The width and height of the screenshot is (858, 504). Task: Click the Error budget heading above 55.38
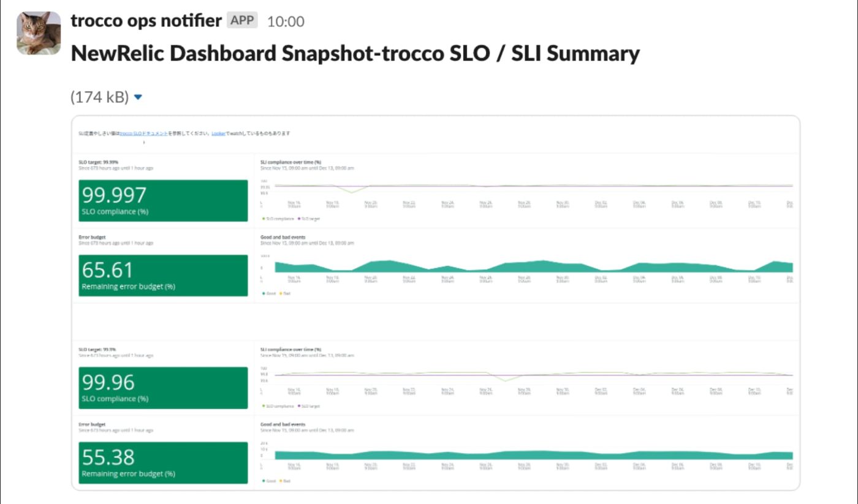pos(92,424)
